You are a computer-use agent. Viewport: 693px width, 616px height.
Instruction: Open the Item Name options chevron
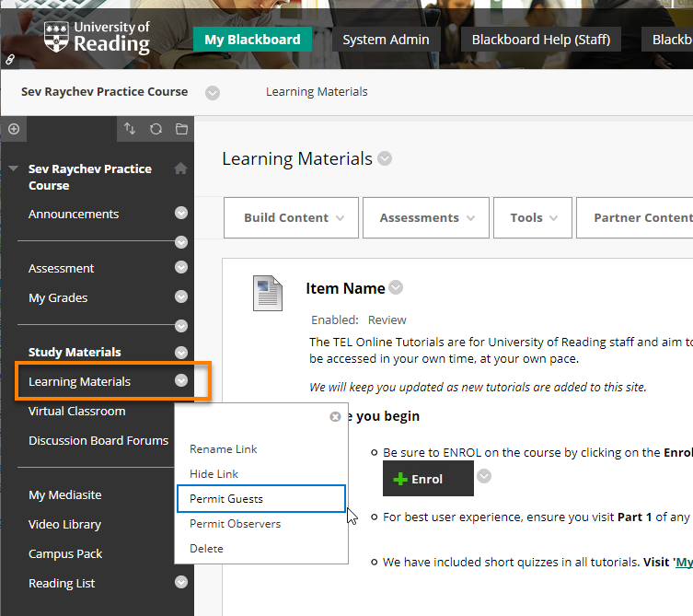pyautogui.click(x=396, y=287)
